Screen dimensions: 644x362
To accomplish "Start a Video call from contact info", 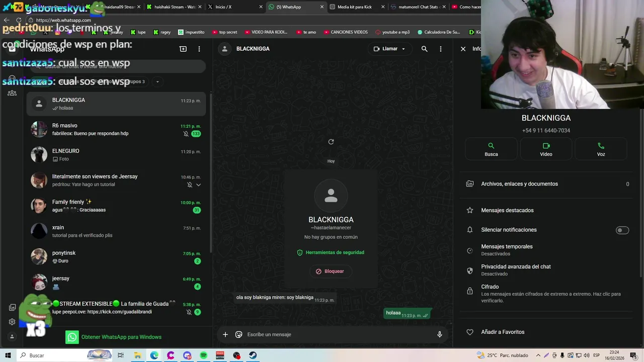I will (x=546, y=149).
